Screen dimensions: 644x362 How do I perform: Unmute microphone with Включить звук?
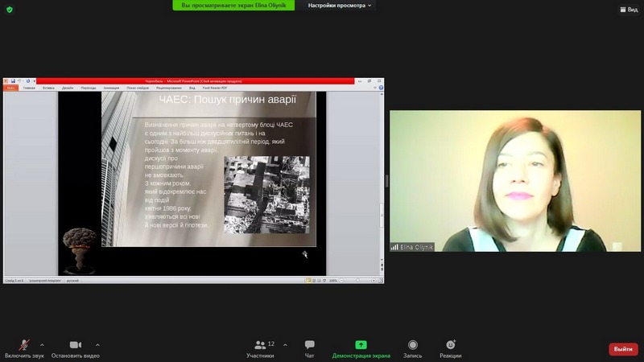tap(24, 349)
